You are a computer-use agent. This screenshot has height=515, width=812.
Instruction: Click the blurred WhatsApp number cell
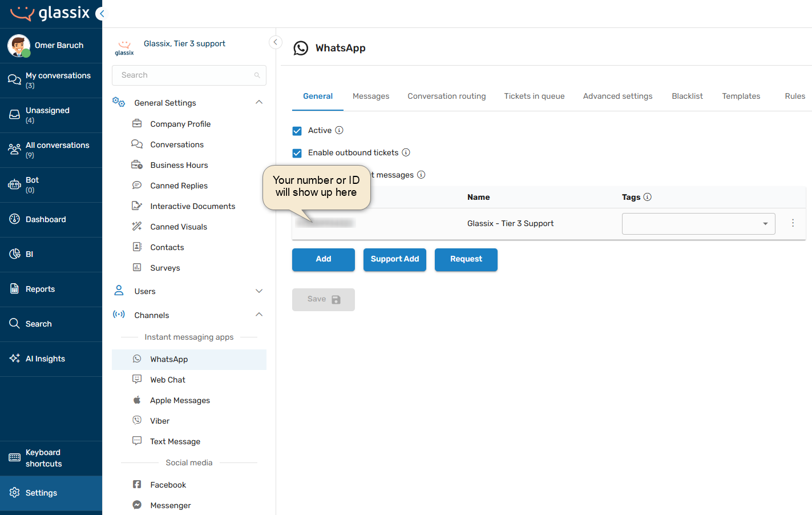(x=326, y=223)
